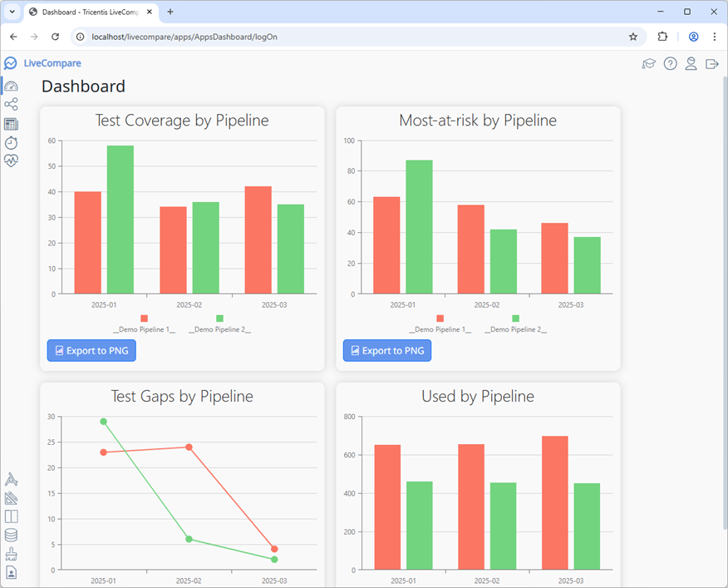The width and height of the screenshot is (728, 588).
Task: Select the database icon in lower sidebar
Action: coord(11,535)
